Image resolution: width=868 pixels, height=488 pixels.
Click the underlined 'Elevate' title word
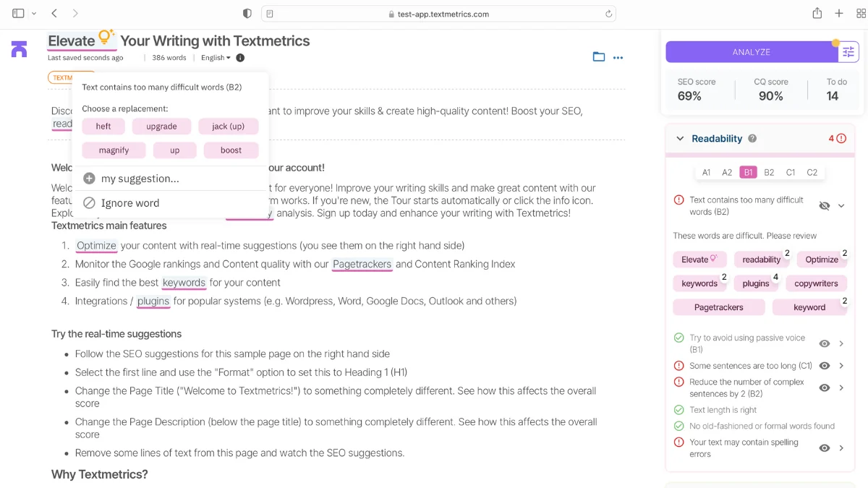tap(72, 41)
